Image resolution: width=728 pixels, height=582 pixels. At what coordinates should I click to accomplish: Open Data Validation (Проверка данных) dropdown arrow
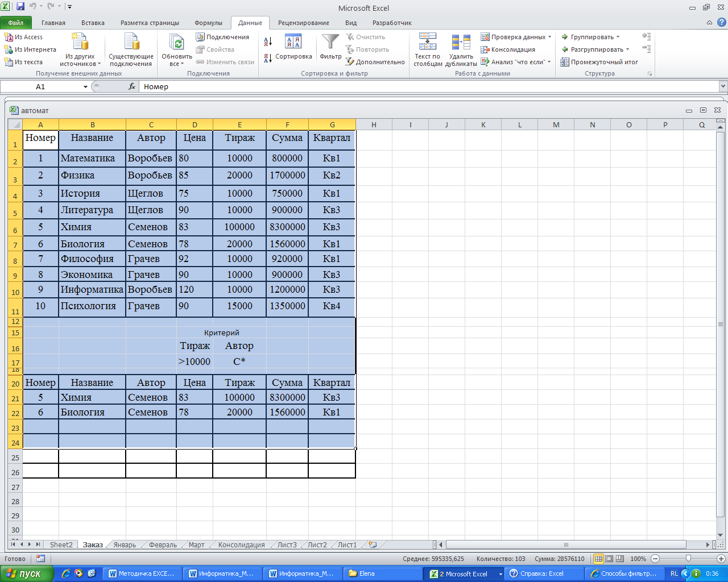coord(550,37)
